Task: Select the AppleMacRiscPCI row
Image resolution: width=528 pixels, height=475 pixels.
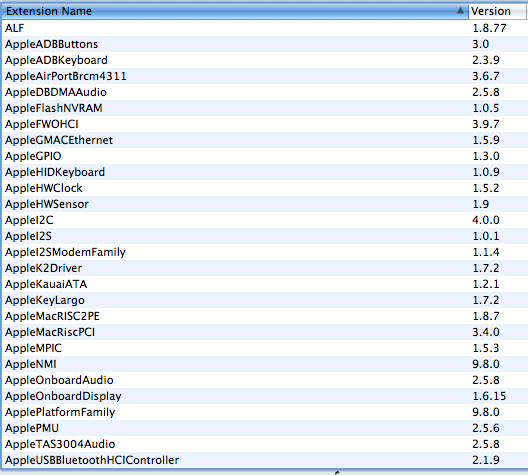Action: click(265, 332)
